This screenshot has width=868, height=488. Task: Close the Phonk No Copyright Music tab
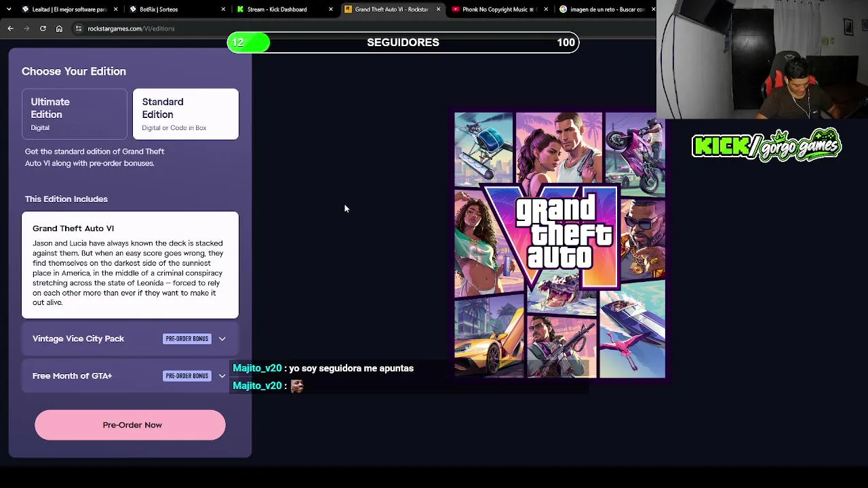tap(546, 9)
